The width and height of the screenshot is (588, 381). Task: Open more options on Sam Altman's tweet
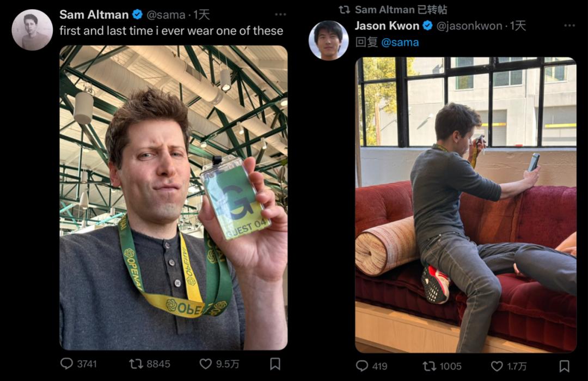280,15
